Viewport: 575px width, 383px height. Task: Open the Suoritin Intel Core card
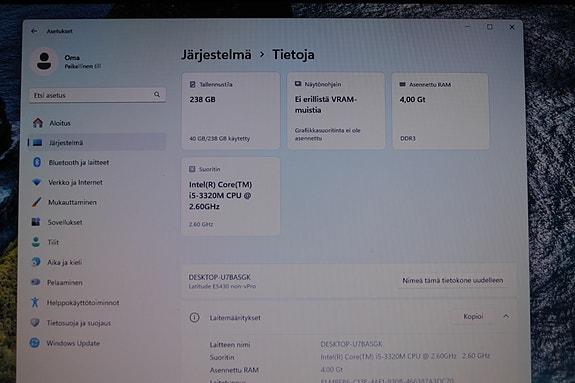coord(231,196)
